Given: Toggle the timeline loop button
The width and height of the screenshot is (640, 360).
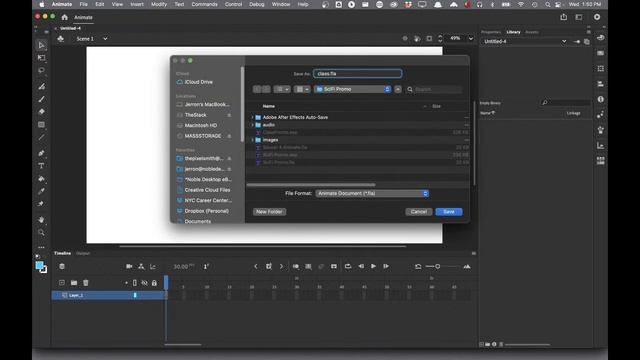Looking at the screenshot, I should [x=348, y=266].
